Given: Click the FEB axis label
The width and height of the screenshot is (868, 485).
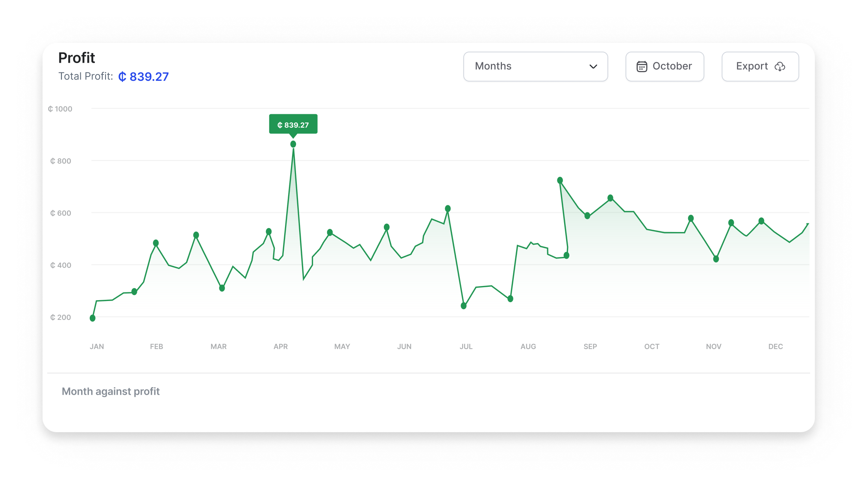Looking at the screenshot, I should pyautogui.click(x=156, y=346).
